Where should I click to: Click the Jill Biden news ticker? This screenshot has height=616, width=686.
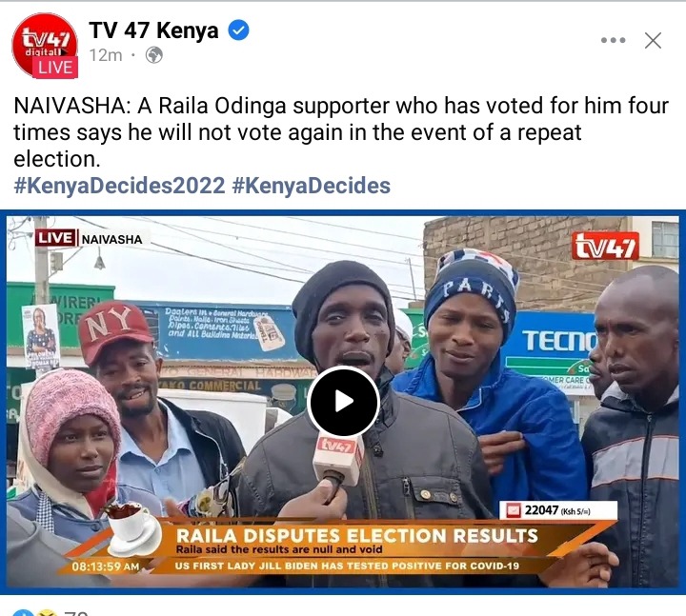click(347, 566)
